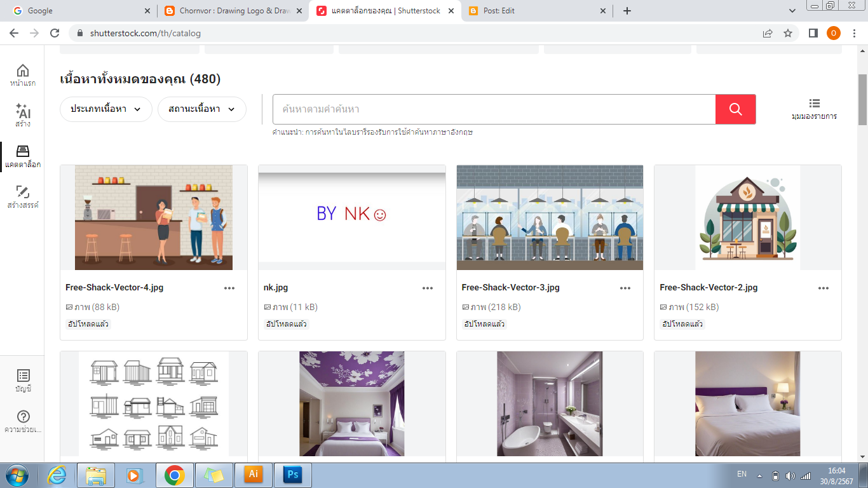The image size is (868, 488).
Task: Open the Free-Shack-Vector-3 coworking thumbnail
Action: pyautogui.click(x=550, y=218)
